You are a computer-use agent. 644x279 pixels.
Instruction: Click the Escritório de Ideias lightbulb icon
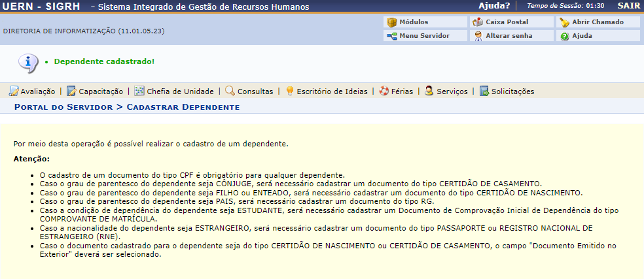click(289, 91)
